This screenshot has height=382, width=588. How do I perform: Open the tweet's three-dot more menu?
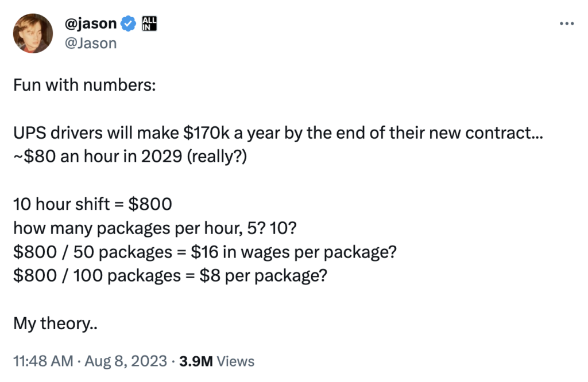tap(567, 24)
